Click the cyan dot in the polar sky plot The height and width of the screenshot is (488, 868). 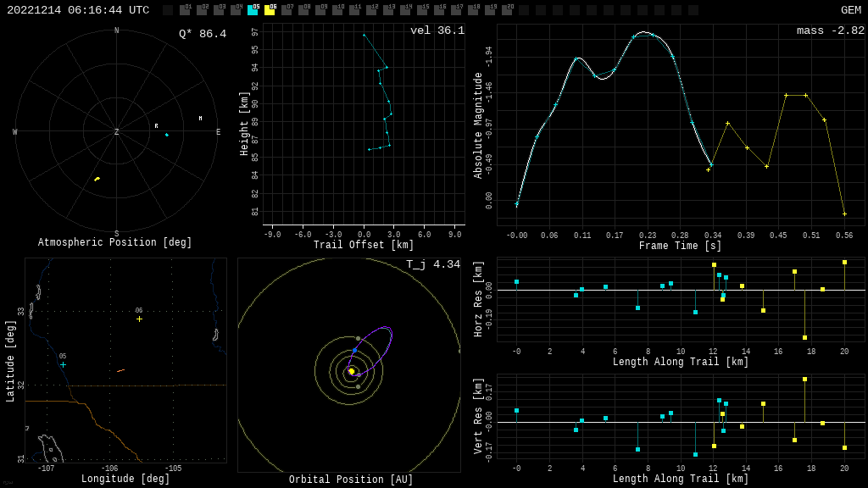[x=166, y=135]
